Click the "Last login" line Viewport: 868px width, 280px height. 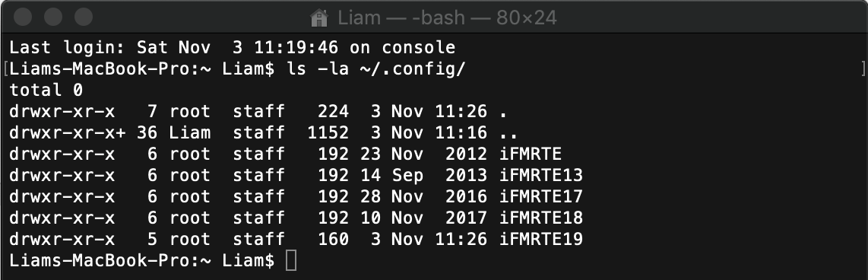[233, 48]
